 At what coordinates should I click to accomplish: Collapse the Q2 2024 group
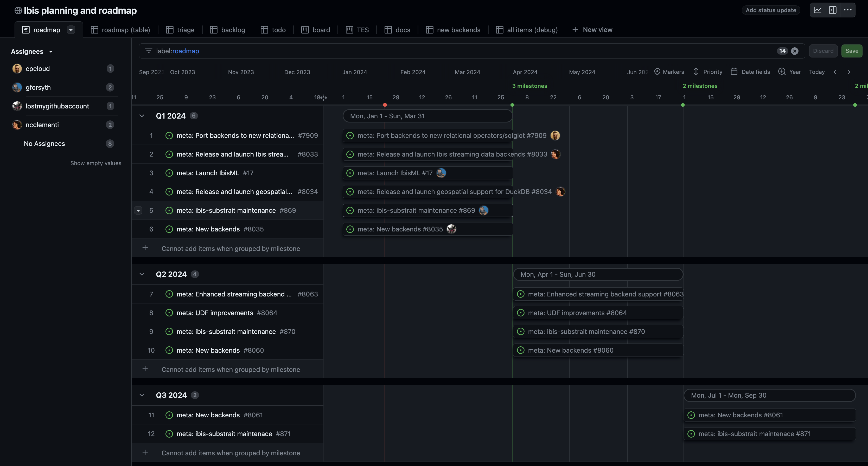[x=142, y=274]
